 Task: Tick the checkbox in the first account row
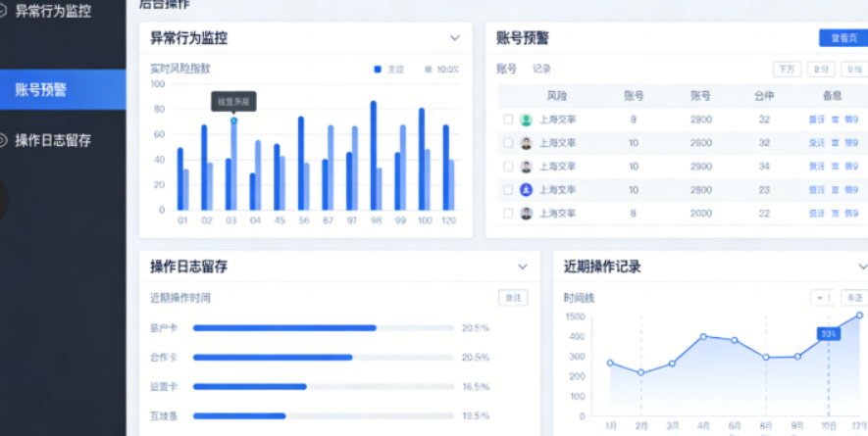(x=508, y=120)
